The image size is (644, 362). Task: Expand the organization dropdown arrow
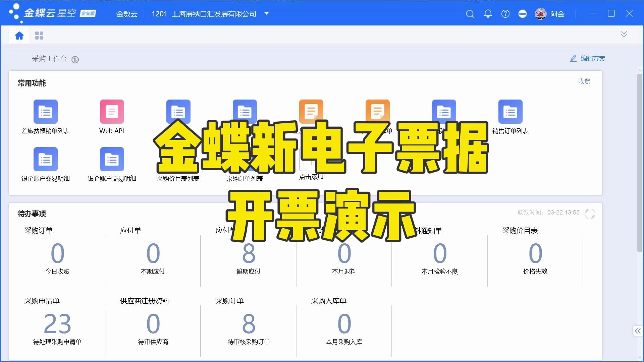tap(267, 14)
